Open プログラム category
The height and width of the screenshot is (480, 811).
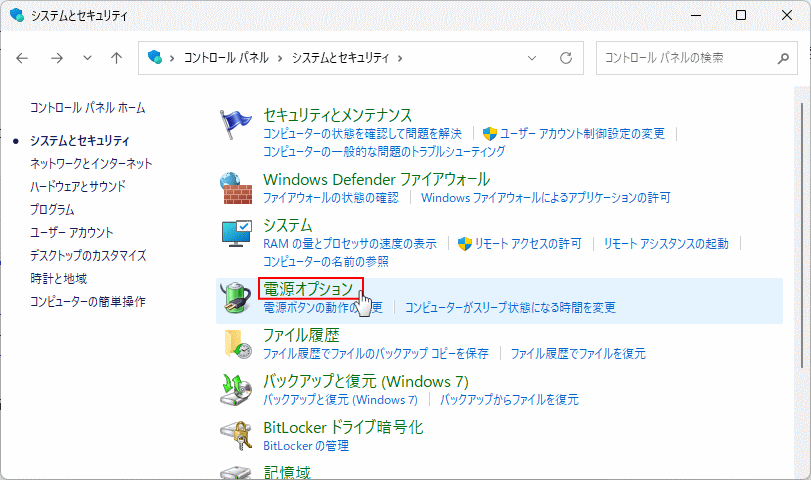coord(52,209)
